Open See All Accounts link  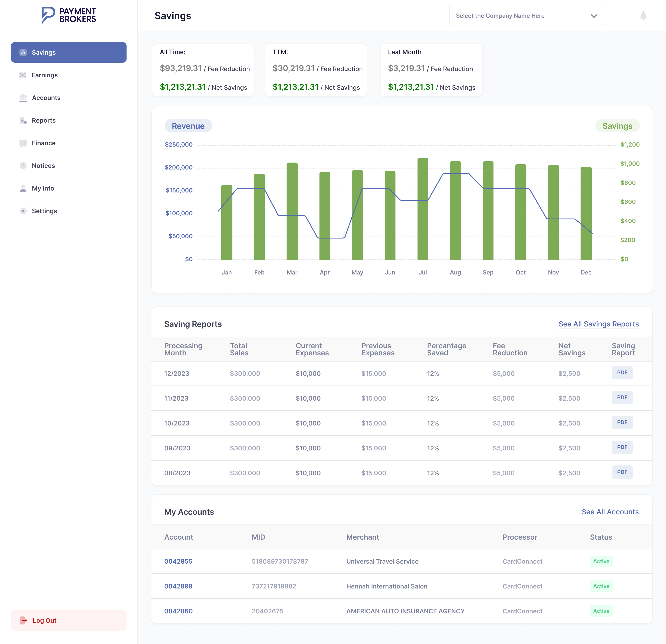coord(610,512)
